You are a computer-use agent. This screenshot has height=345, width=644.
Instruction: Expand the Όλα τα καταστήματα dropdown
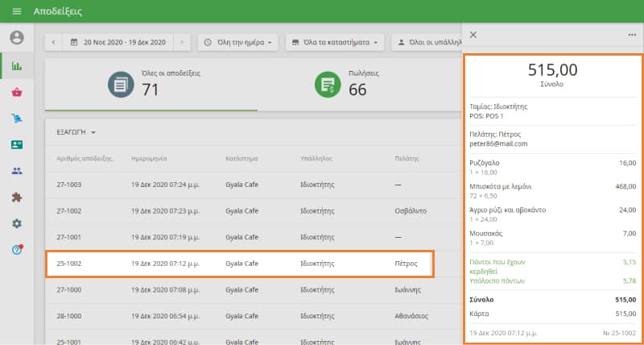[335, 42]
